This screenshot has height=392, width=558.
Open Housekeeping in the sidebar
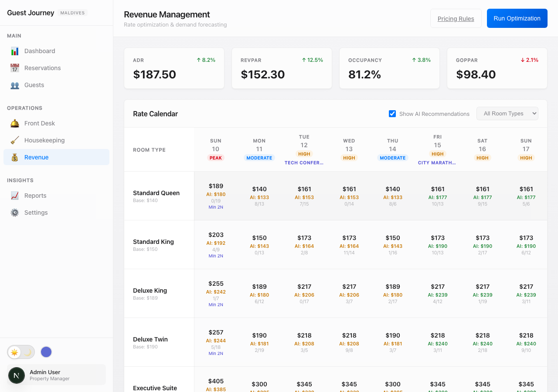tap(56, 140)
